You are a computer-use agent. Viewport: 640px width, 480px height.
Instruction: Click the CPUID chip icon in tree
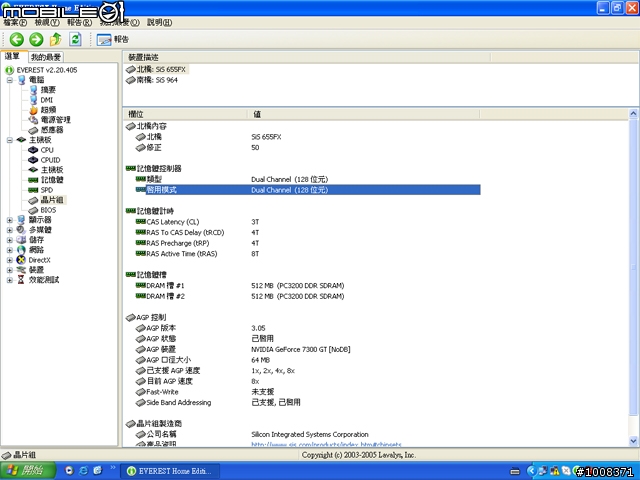(x=33, y=160)
